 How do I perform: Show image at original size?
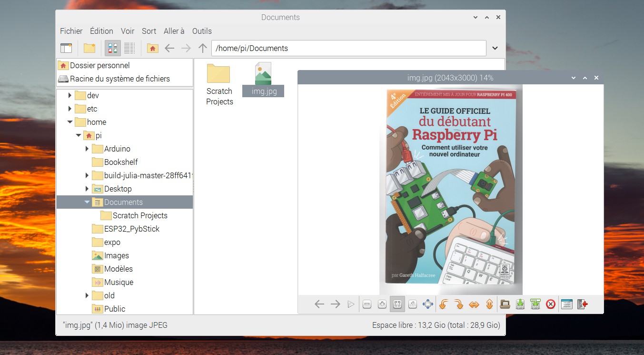pyautogui.click(x=413, y=304)
